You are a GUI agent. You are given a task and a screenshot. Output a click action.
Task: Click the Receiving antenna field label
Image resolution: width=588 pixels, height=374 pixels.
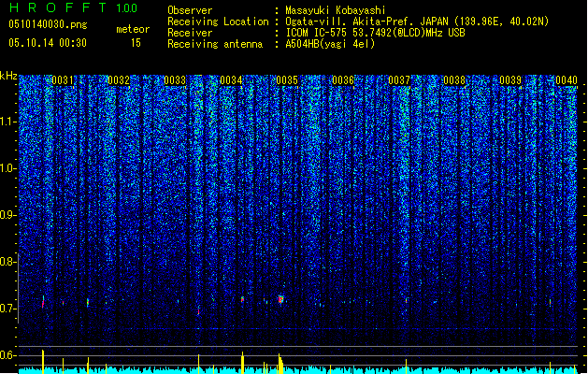[215, 44]
